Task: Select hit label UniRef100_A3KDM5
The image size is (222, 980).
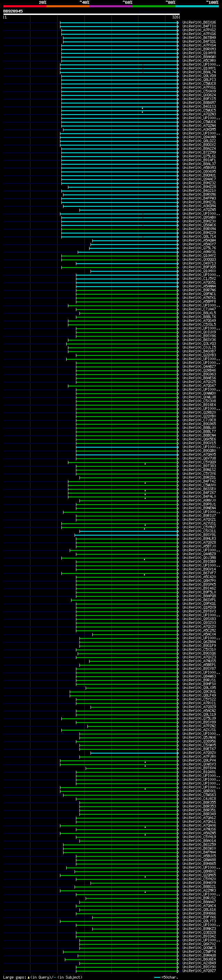Action: tap(199, 129)
